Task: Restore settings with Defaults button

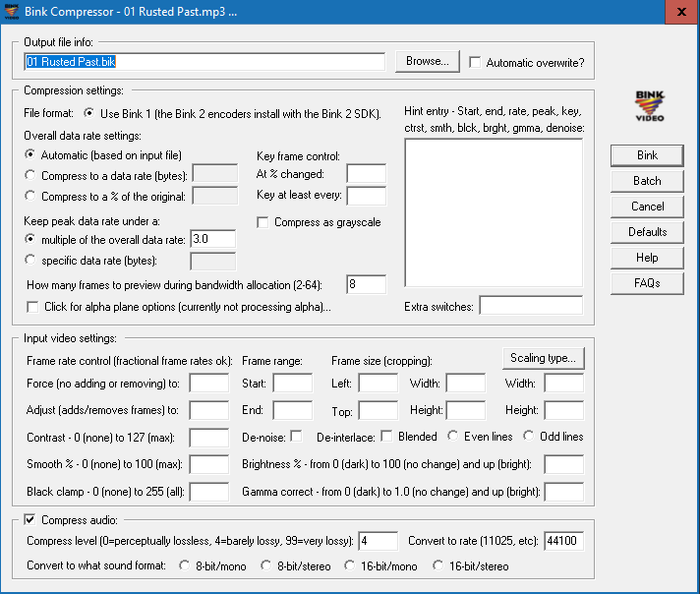Action: tap(647, 232)
